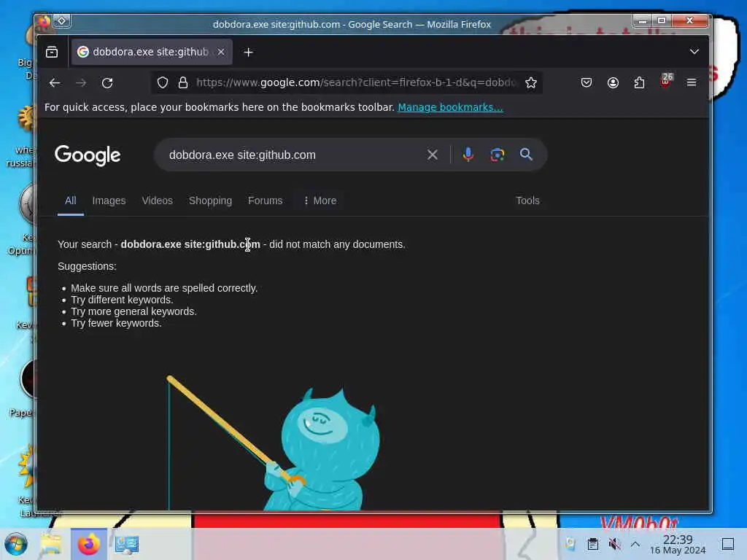Open Firefox account menu
This screenshot has width=747, height=560.
[613, 83]
